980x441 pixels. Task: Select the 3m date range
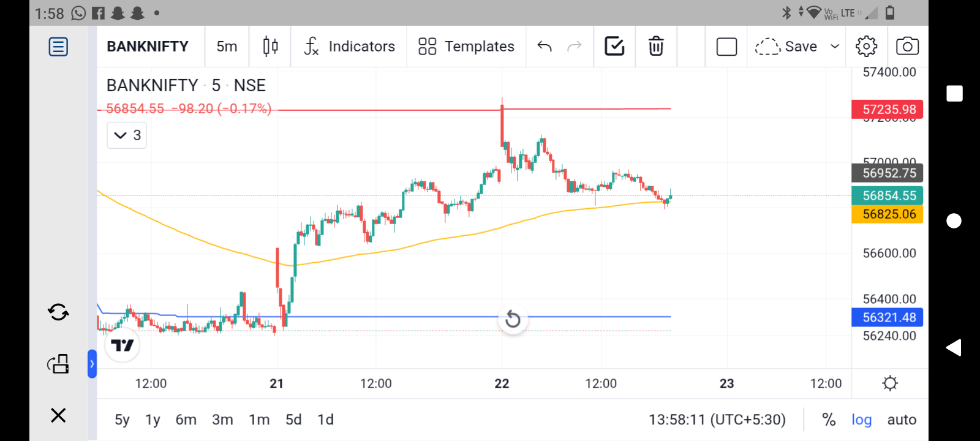coord(222,420)
